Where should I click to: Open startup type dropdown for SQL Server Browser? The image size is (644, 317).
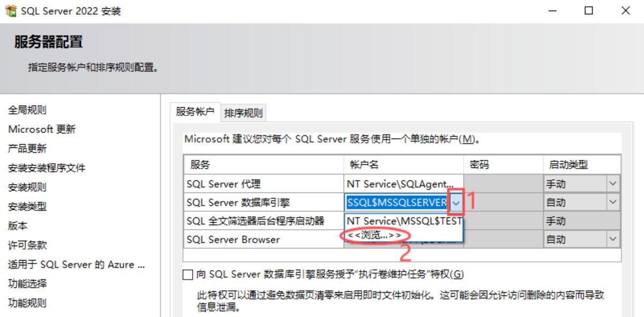point(613,239)
